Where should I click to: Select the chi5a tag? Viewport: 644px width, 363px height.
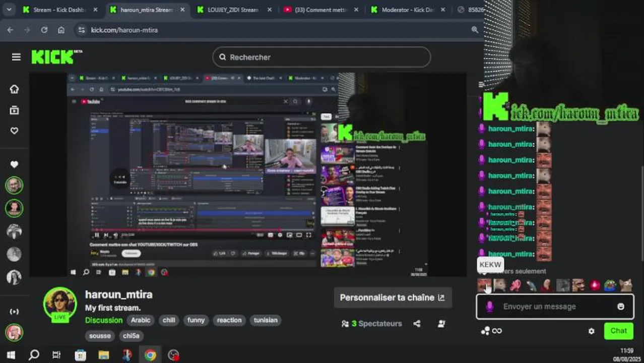coord(131,336)
